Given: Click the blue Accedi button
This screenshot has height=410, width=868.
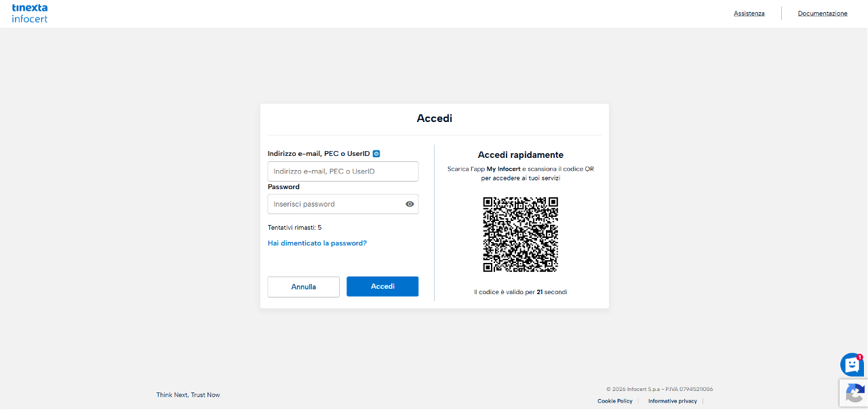Looking at the screenshot, I should (382, 287).
